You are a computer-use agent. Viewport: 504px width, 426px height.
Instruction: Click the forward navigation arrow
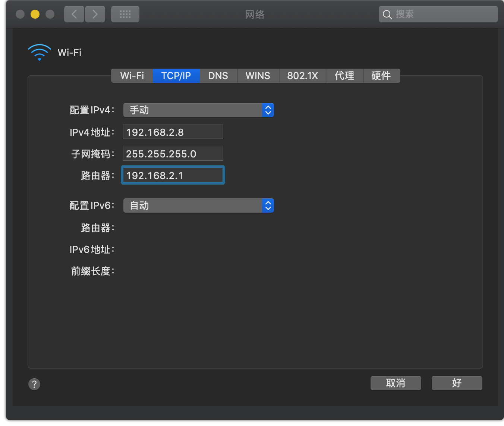tap(95, 14)
